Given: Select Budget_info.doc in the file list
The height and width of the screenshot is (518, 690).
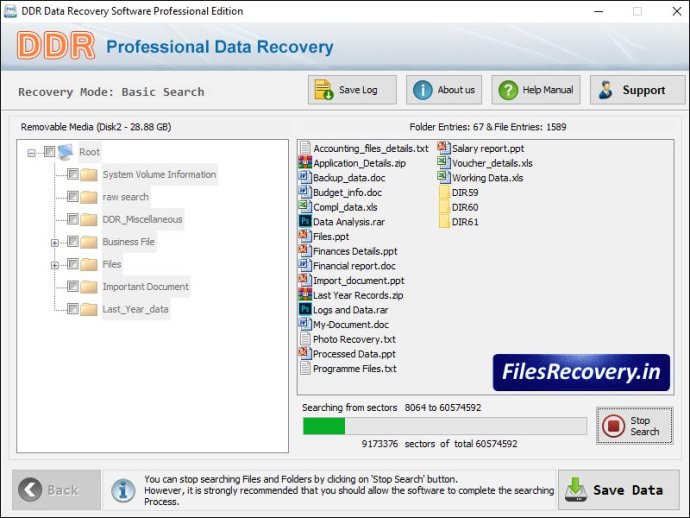Looking at the screenshot, I should [347, 192].
